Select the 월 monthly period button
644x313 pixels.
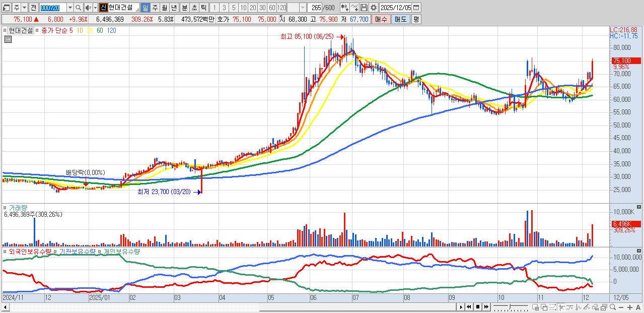click(x=164, y=8)
